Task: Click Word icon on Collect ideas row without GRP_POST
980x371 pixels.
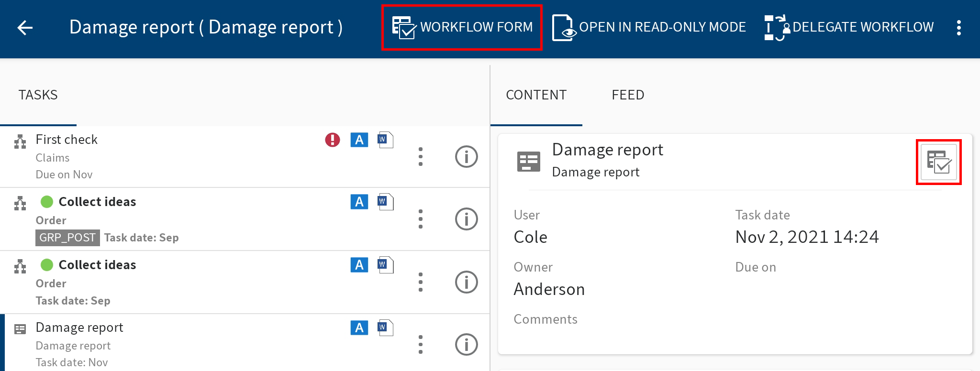Action: click(x=385, y=265)
